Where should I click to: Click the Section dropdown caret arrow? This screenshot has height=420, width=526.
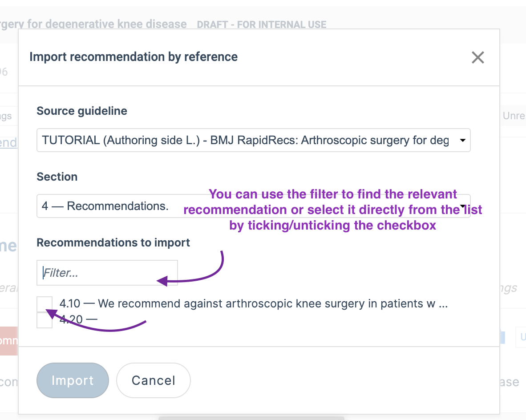coord(463,206)
